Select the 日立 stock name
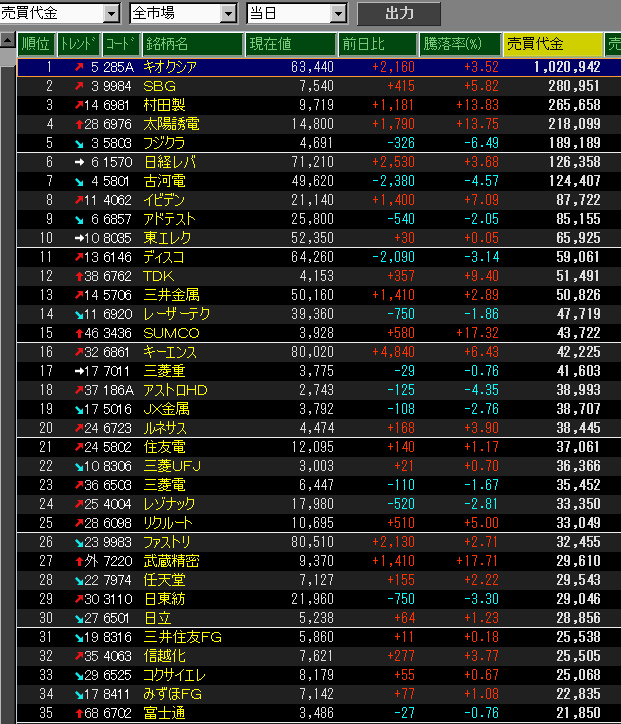The height and width of the screenshot is (724, 621). click(x=157, y=618)
